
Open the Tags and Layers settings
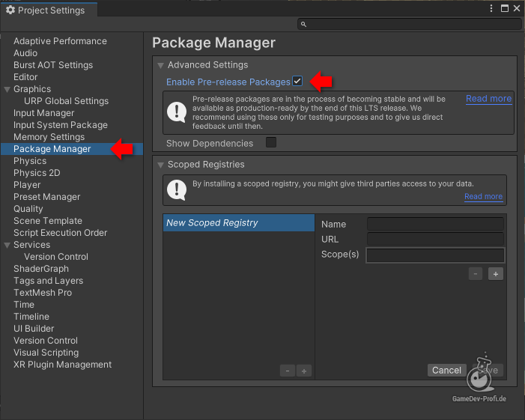[x=48, y=281]
